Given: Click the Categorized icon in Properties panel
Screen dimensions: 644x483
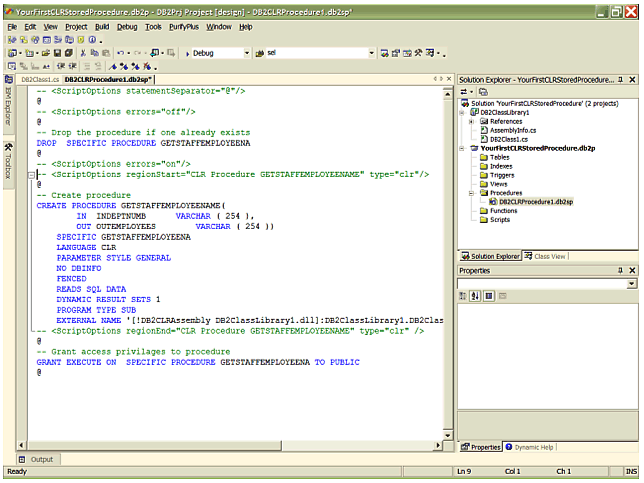Looking at the screenshot, I should (x=464, y=296).
